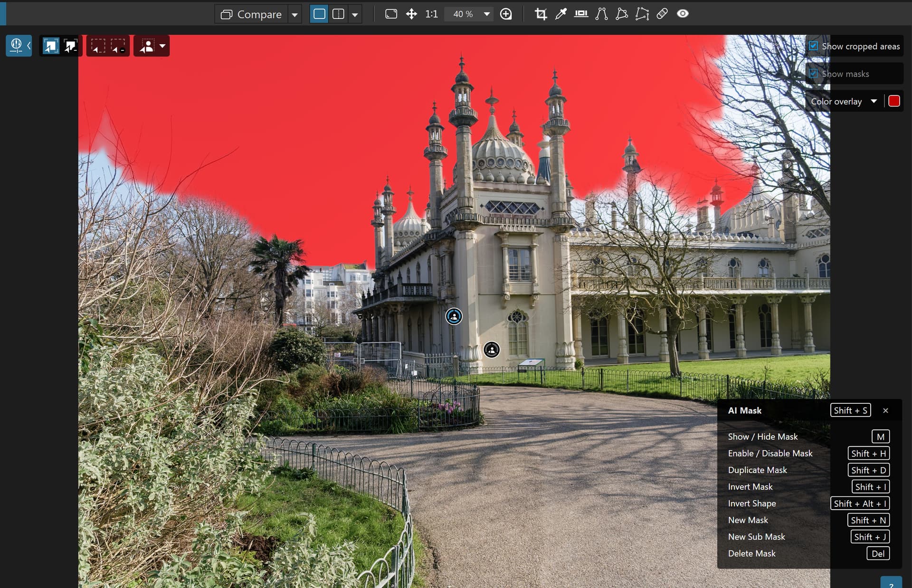Click the Compare button
Viewport: 912px width, 588px height.
point(252,14)
